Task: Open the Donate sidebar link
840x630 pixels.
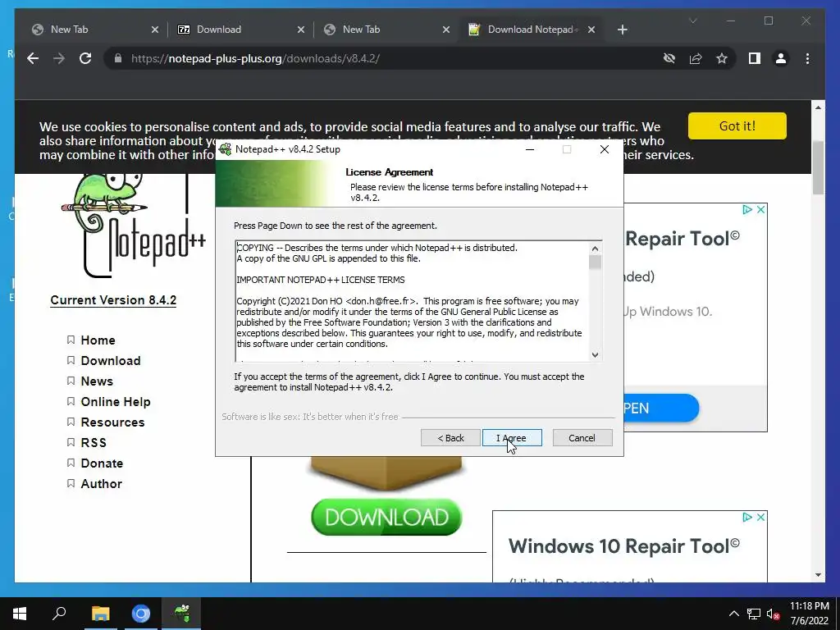Action: 102,463
